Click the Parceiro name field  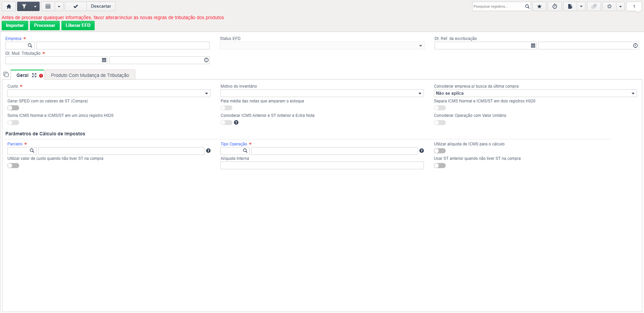121,151
